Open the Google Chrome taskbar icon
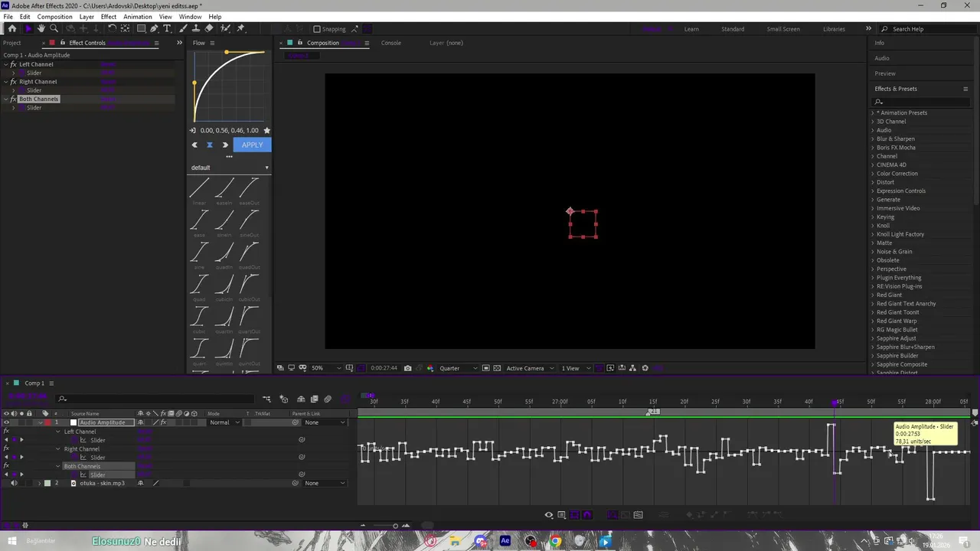 click(555, 541)
